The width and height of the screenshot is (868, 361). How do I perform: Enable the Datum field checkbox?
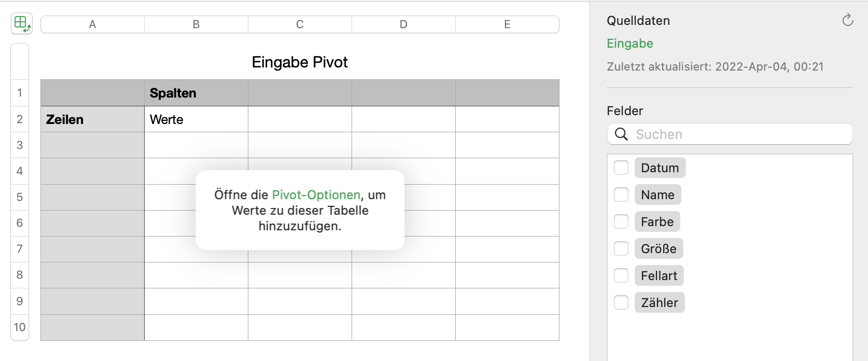(x=621, y=168)
